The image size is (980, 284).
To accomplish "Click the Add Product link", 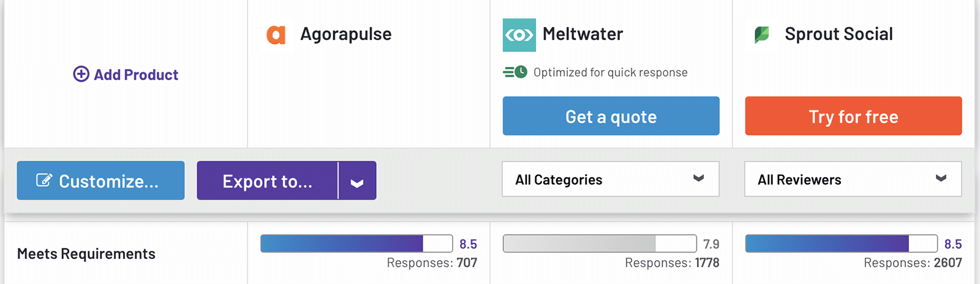I will coord(136,75).
